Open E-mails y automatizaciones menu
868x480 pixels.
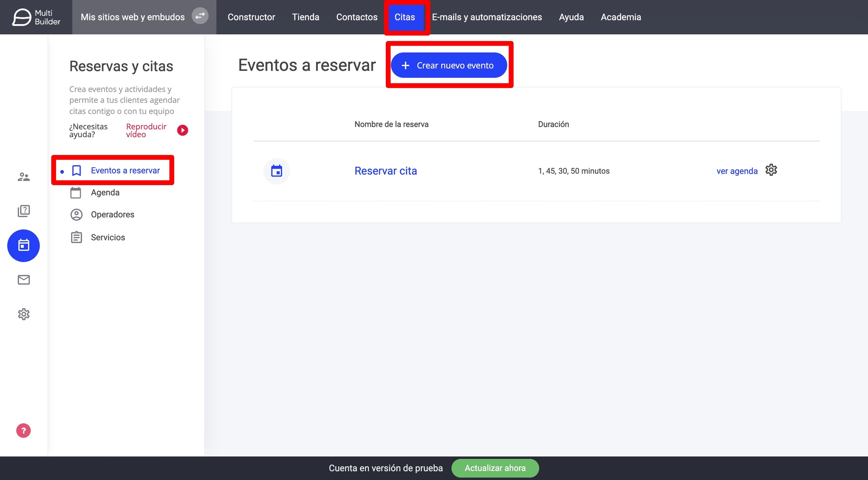click(x=487, y=17)
